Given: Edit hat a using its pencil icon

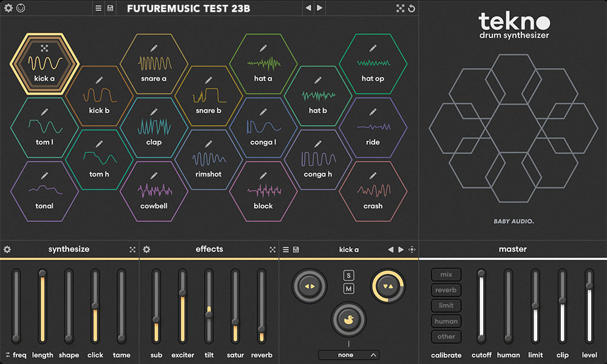Looking at the screenshot, I should tap(263, 48).
